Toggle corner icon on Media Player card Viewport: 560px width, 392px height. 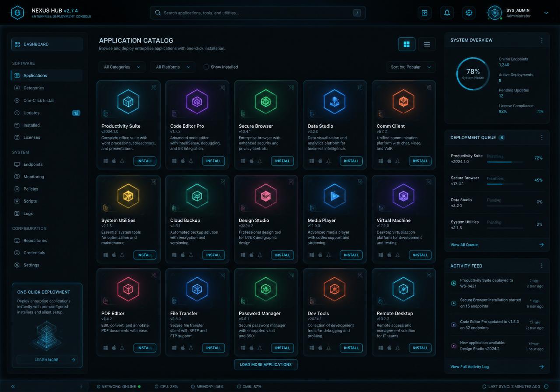tap(360, 182)
